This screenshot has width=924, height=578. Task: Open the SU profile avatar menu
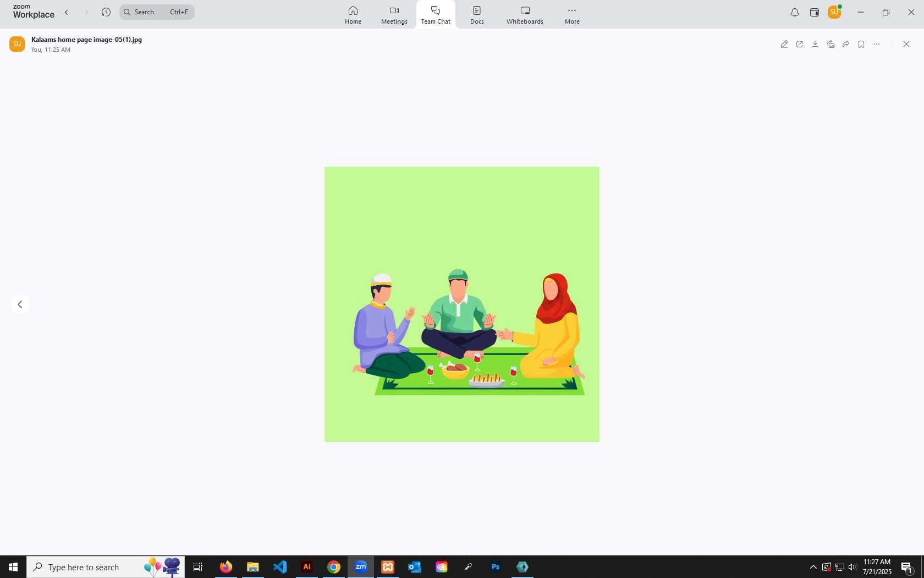(x=834, y=12)
